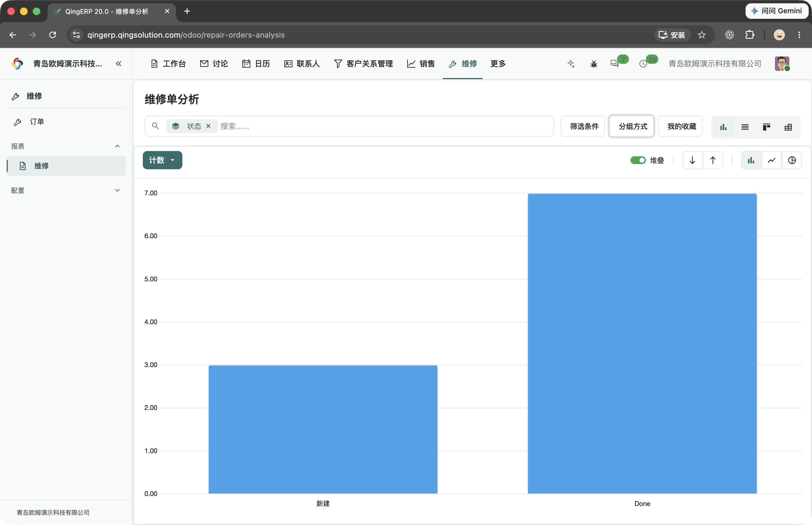This screenshot has width=812, height=525.
Task: Click the 新建 bar in the chart
Action: tap(323, 429)
